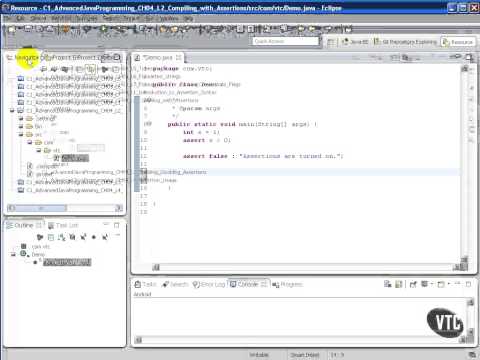Screen dimensions: 480x360
Task: Expand the bin folder node
Action: 21,126
